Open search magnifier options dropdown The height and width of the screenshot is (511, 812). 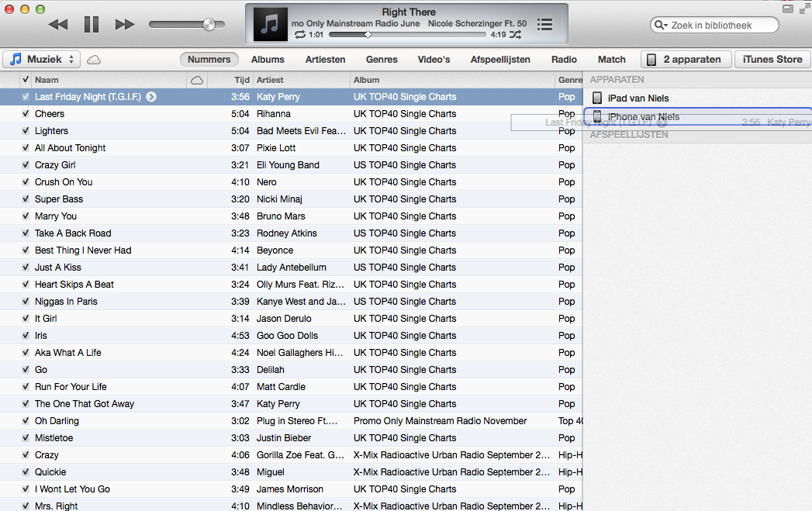coord(661,25)
